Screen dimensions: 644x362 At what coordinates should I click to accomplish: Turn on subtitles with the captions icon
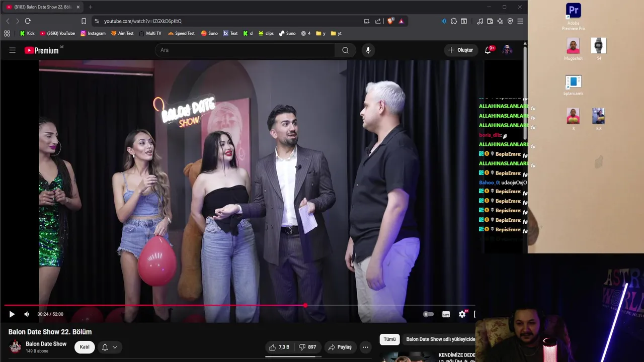click(x=446, y=314)
